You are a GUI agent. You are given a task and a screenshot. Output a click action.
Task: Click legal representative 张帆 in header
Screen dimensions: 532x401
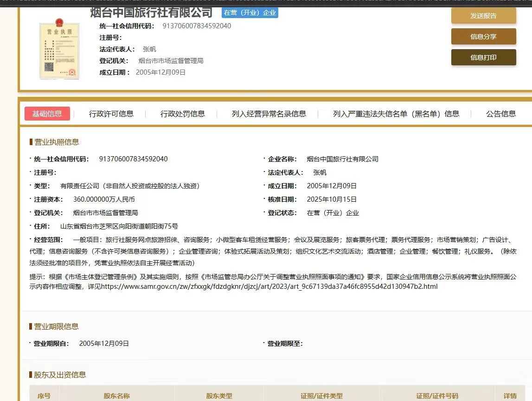[149, 49]
